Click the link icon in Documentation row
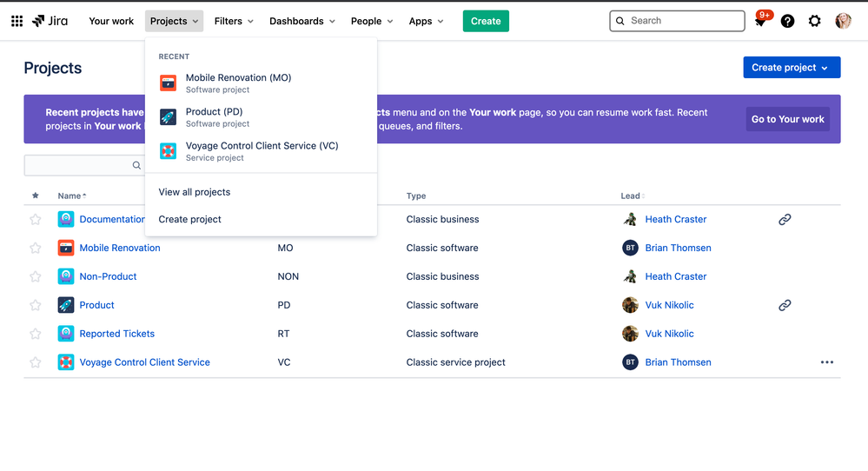This screenshot has height=471, width=868. [785, 220]
